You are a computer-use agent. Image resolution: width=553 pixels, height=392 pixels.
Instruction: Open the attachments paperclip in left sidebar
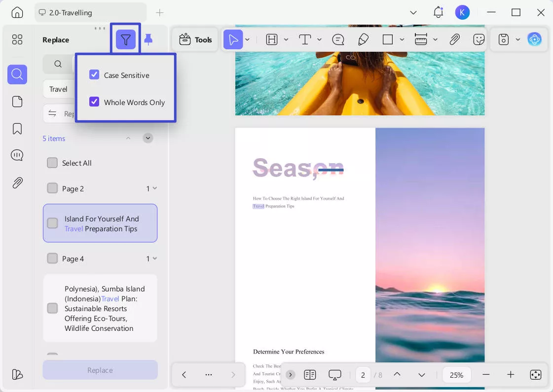[17, 183]
